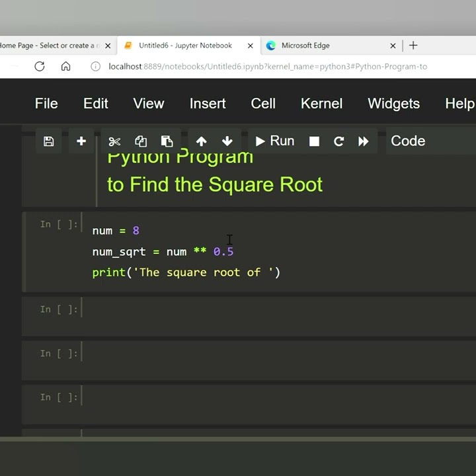This screenshot has height=476, width=476.
Task: View site information icon in address bar
Action: (95, 67)
